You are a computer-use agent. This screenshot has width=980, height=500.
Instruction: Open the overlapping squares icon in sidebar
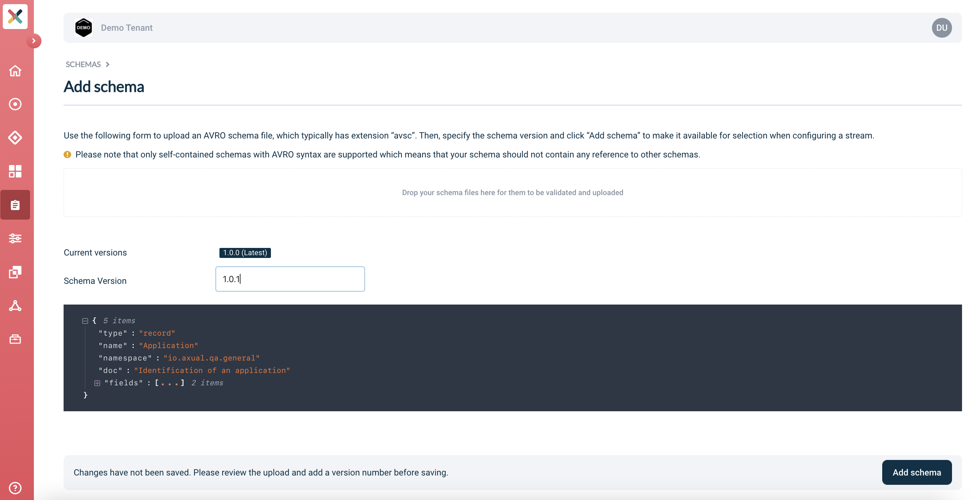pos(15,272)
